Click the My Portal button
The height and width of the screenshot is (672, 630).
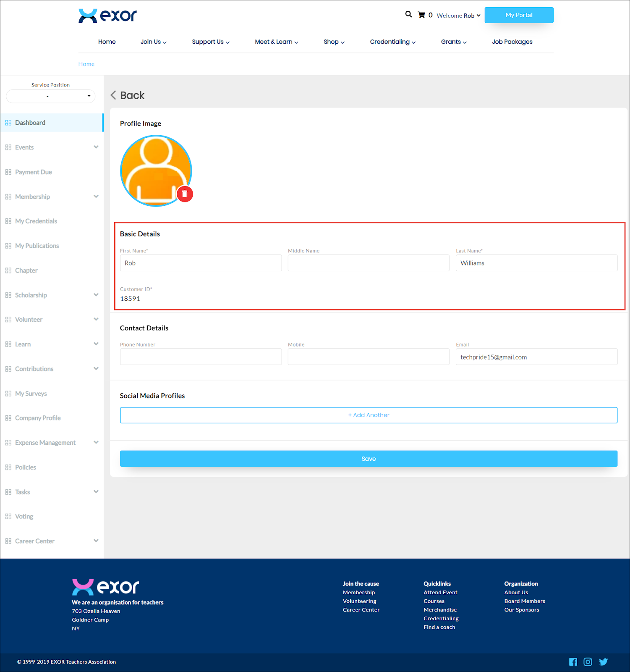tap(519, 15)
